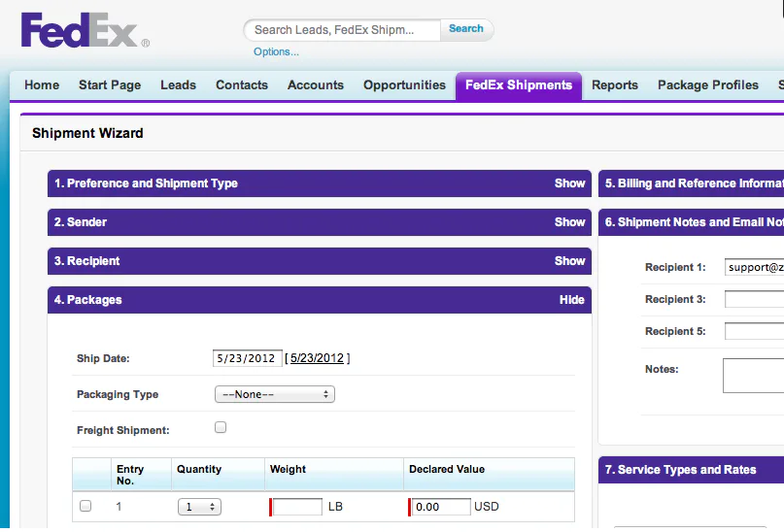
Task: Switch to the Leads tab
Action: (x=178, y=84)
